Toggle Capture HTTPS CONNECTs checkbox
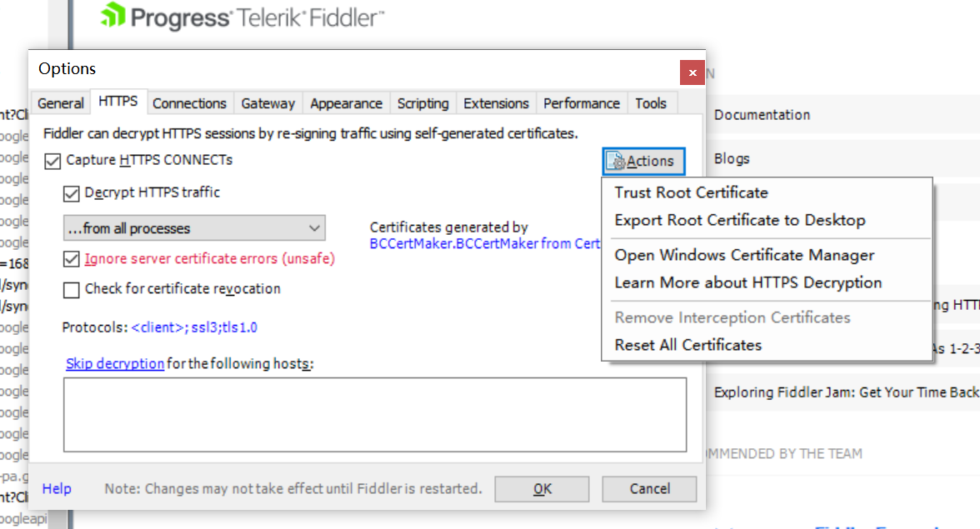This screenshot has height=529, width=980. pyautogui.click(x=52, y=161)
